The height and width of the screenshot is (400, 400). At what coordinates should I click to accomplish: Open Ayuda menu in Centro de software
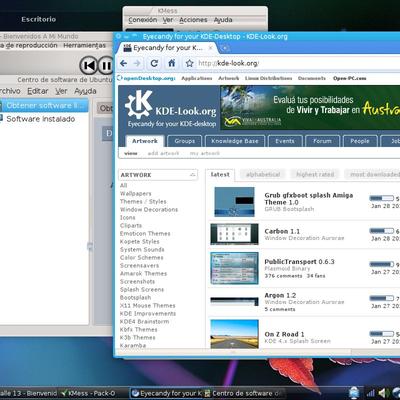tap(85, 91)
